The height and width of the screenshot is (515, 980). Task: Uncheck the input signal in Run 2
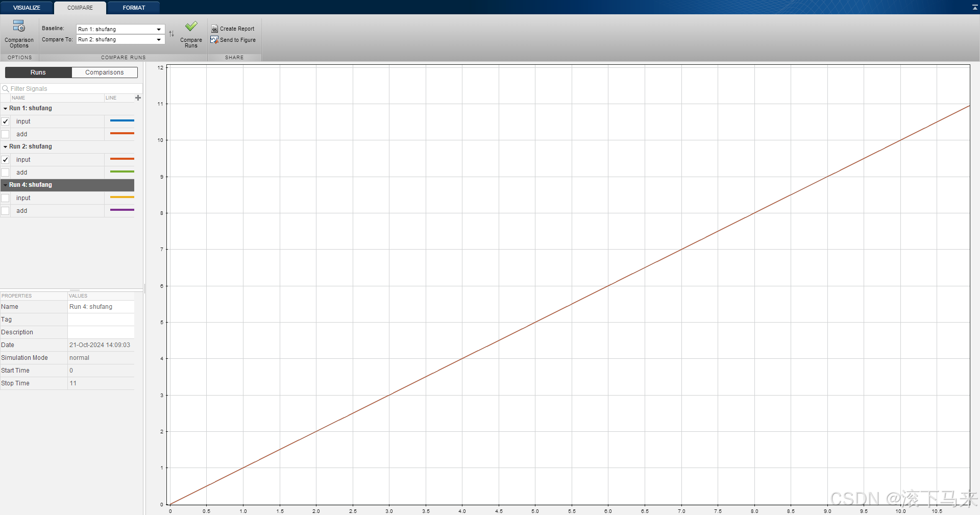pyautogui.click(x=5, y=159)
